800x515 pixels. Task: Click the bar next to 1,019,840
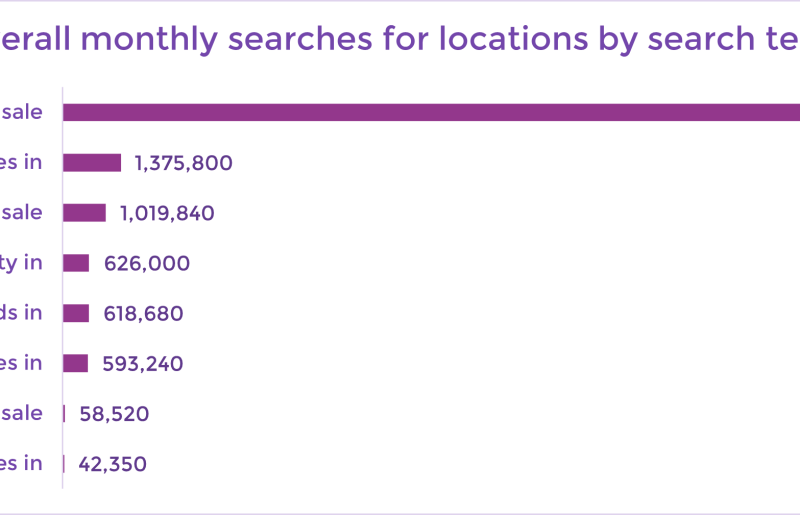[84, 213]
